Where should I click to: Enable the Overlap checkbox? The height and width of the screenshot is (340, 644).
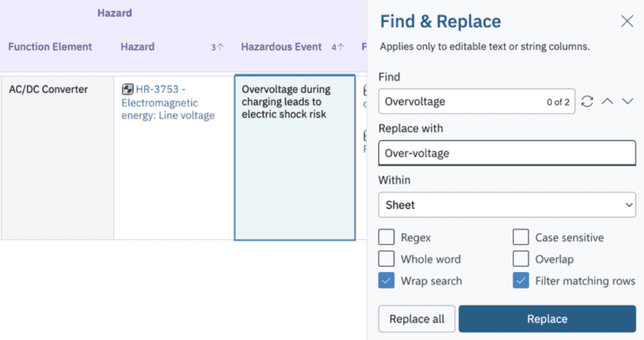(x=521, y=259)
